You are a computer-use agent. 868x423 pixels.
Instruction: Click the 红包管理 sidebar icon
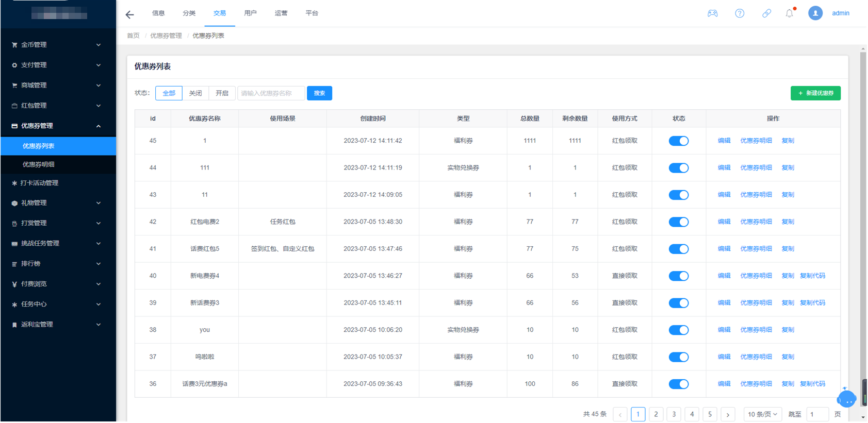click(14, 106)
